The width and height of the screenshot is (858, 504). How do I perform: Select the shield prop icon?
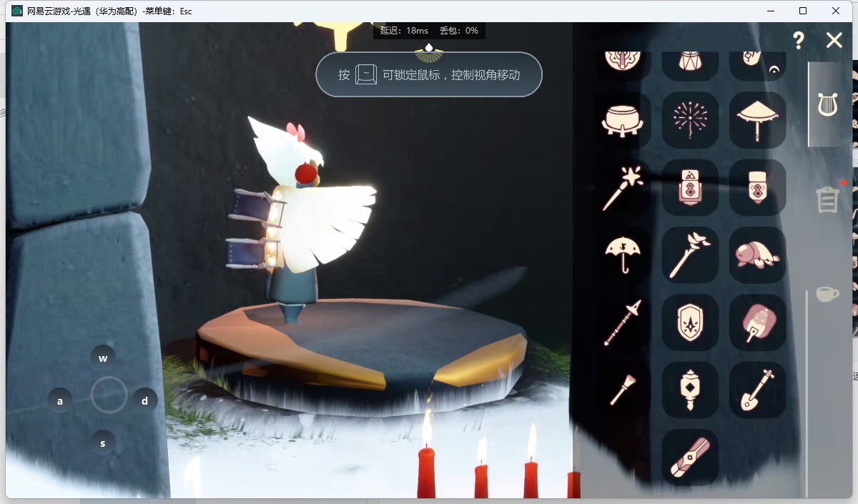[690, 322]
